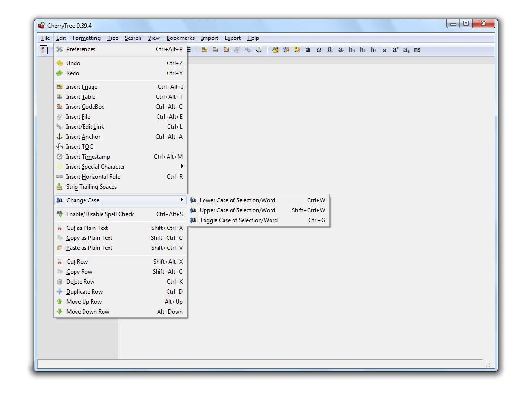
Task: Choose Upper Case of Selection/Word
Action: [x=259, y=210]
